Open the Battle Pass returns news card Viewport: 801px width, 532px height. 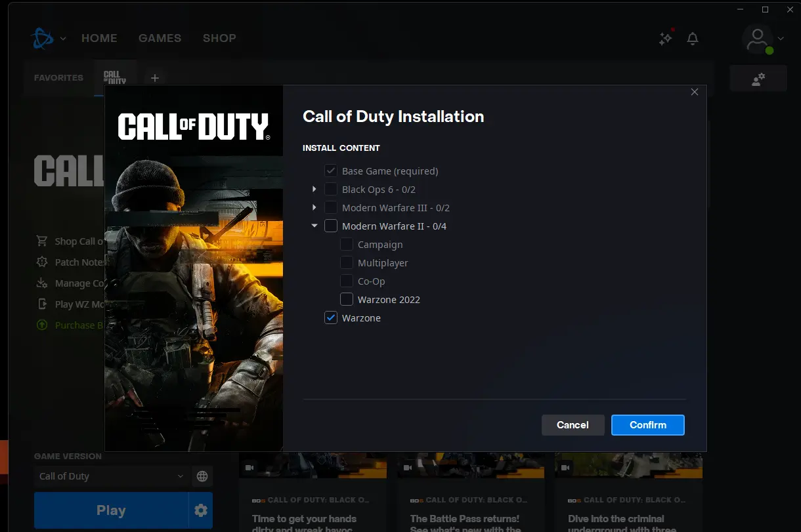pos(471,492)
